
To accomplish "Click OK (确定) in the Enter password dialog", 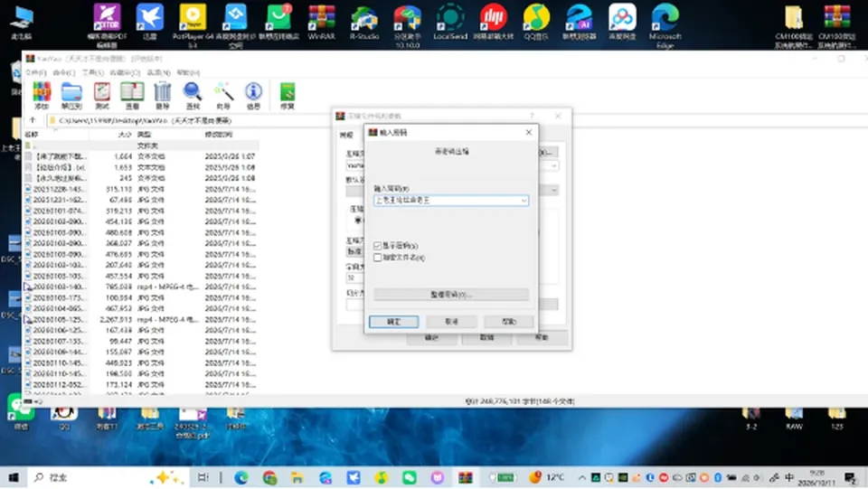I will pyautogui.click(x=393, y=322).
